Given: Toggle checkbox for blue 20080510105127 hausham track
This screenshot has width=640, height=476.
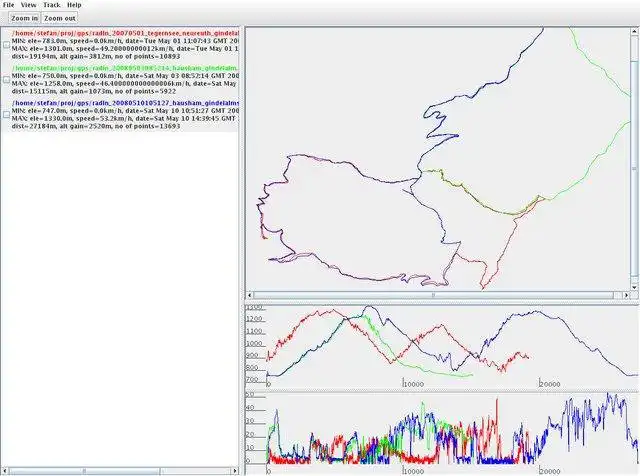Looking at the screenshot, I should [x=7, y=115].
